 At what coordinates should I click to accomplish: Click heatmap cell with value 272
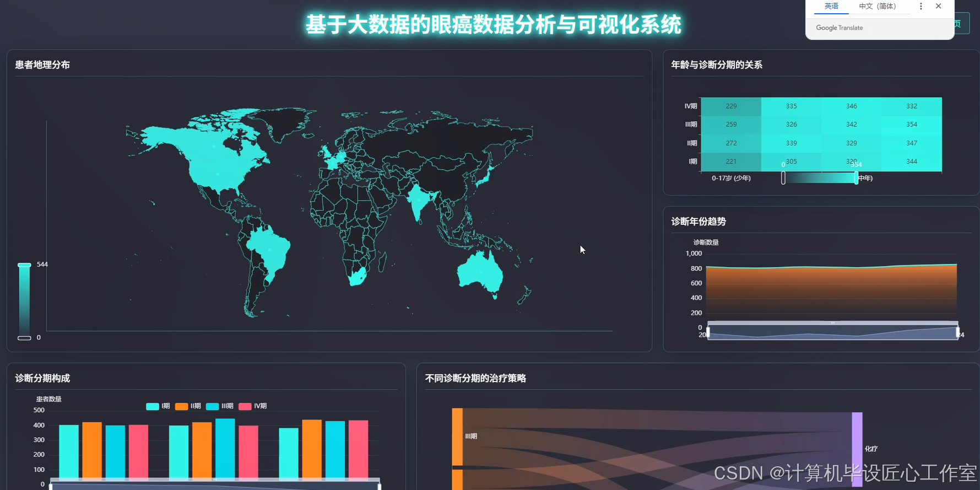tap(731, 143)
